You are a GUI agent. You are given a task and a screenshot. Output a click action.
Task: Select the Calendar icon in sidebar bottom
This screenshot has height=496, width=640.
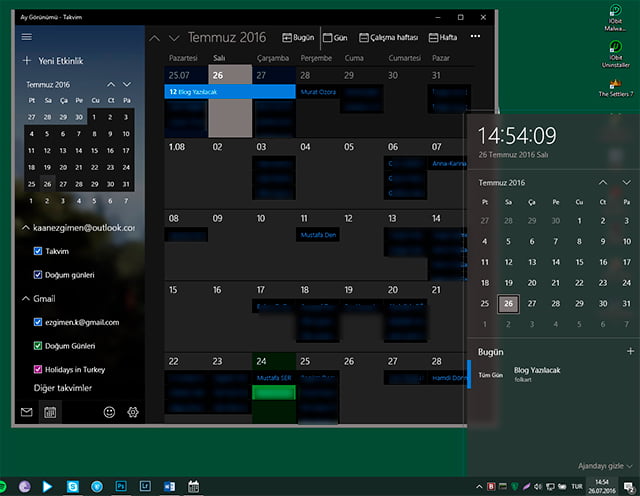pos(50,412)
